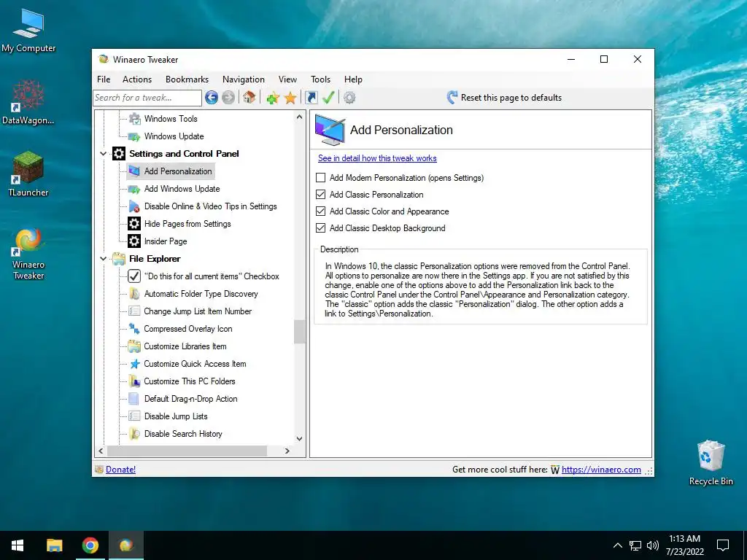
Task: Select the TLauncher desktop shortcut
Action: (28, 174)
